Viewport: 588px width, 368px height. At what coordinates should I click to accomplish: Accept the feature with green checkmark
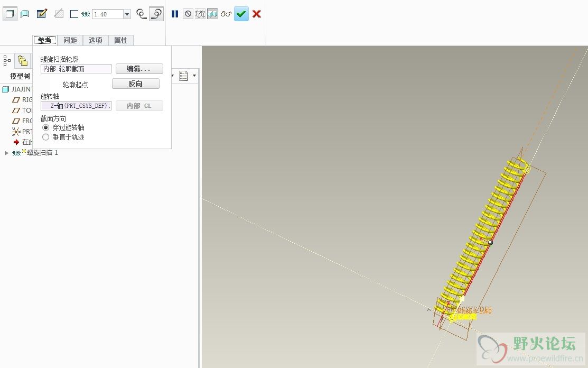point(241,14)
